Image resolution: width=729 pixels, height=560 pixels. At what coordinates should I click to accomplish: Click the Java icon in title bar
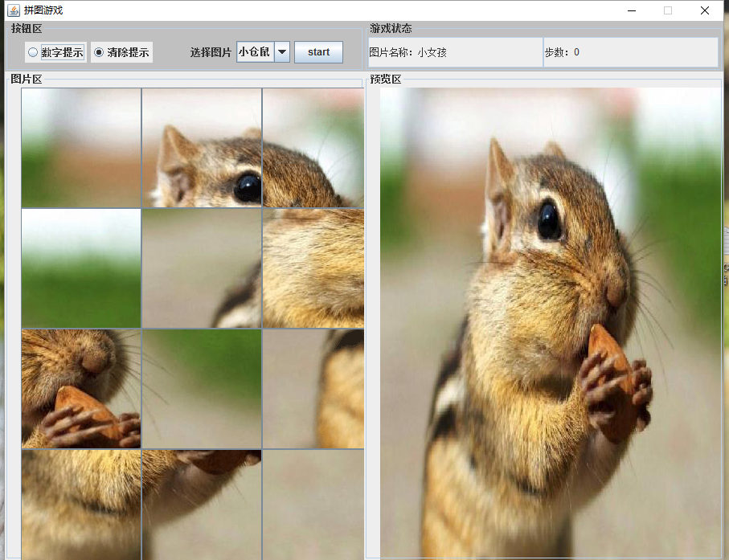(x=14, y=10)
